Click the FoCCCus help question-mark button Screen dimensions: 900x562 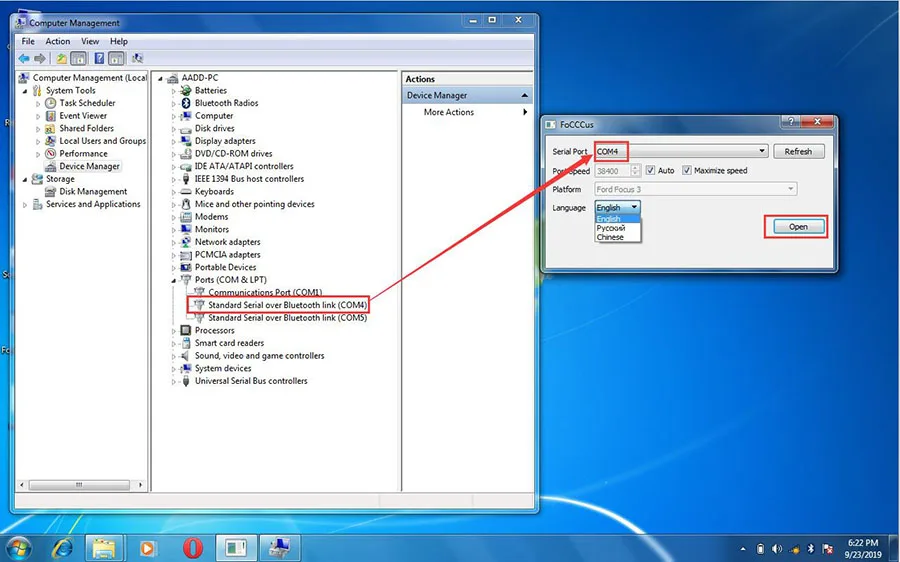tap(790, 122)
